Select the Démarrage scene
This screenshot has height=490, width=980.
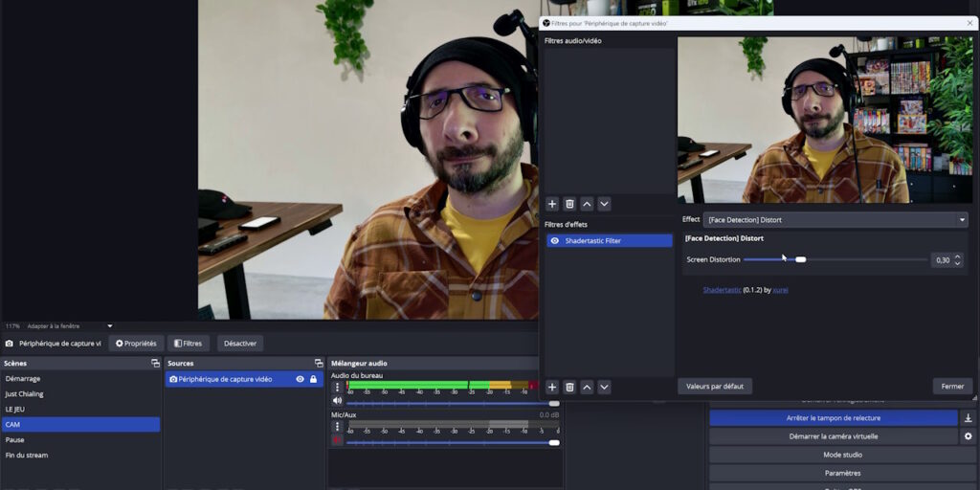click(x=80, y=379)
